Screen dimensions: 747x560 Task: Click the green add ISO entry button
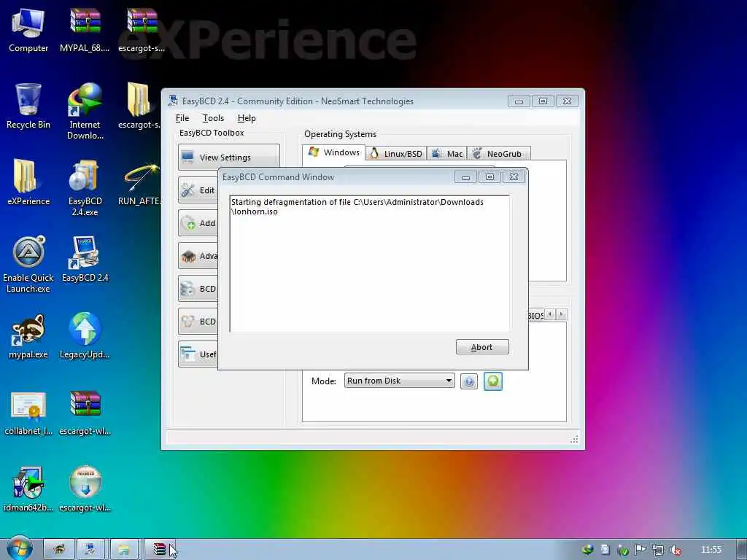pos(492,381)
